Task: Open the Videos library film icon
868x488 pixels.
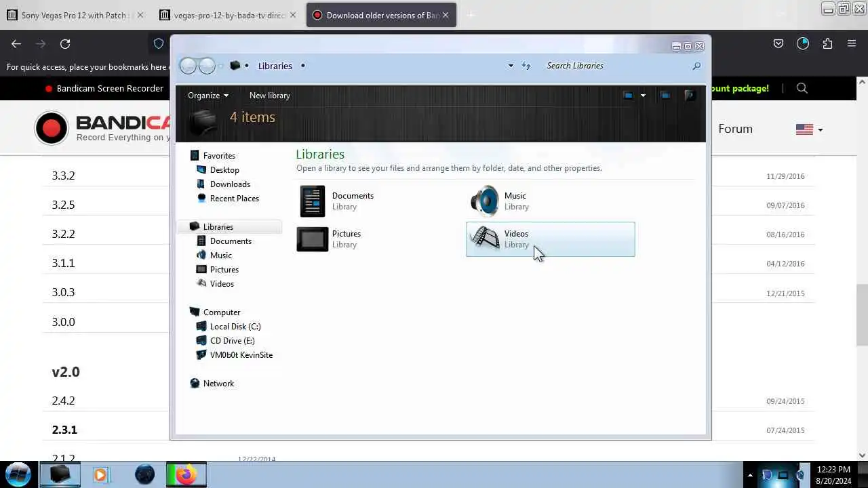Action: coord(485,239)
